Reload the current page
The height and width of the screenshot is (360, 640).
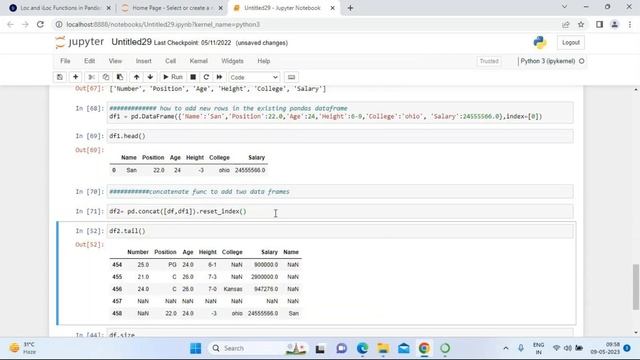point(40,24)
